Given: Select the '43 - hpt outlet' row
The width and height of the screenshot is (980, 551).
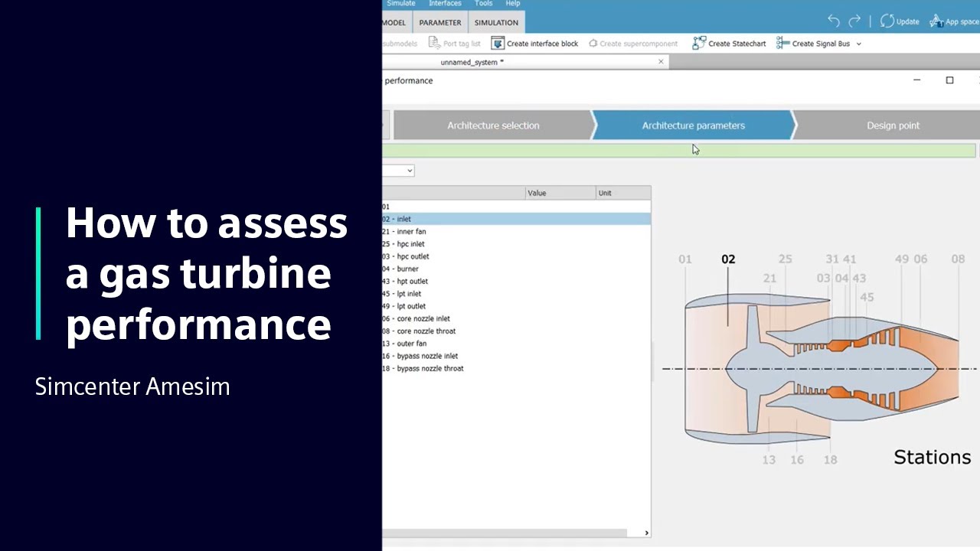Looking at the screenshot, I should 516,281.
